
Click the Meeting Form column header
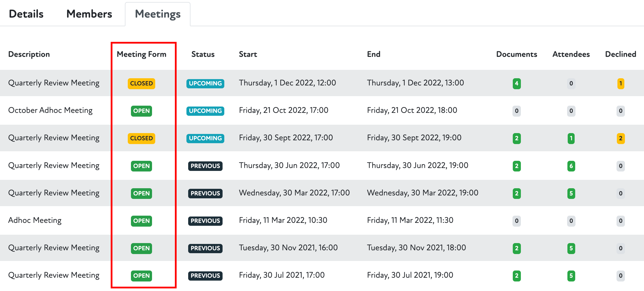[141, 54]
